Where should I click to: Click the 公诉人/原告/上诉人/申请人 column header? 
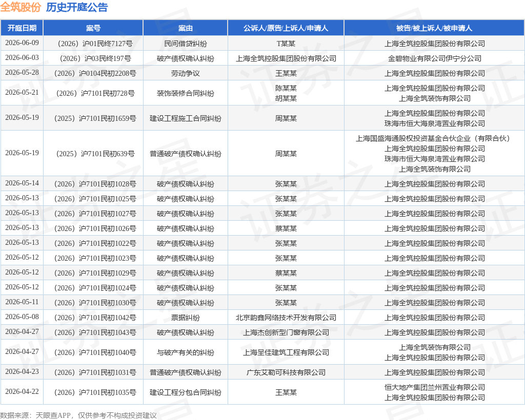[x=286, y=28]
